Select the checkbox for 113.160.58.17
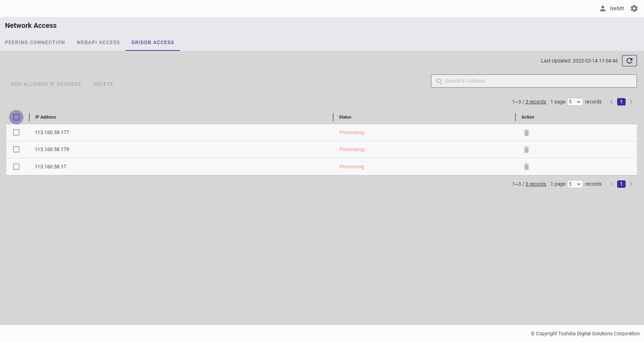 point(16,167)
